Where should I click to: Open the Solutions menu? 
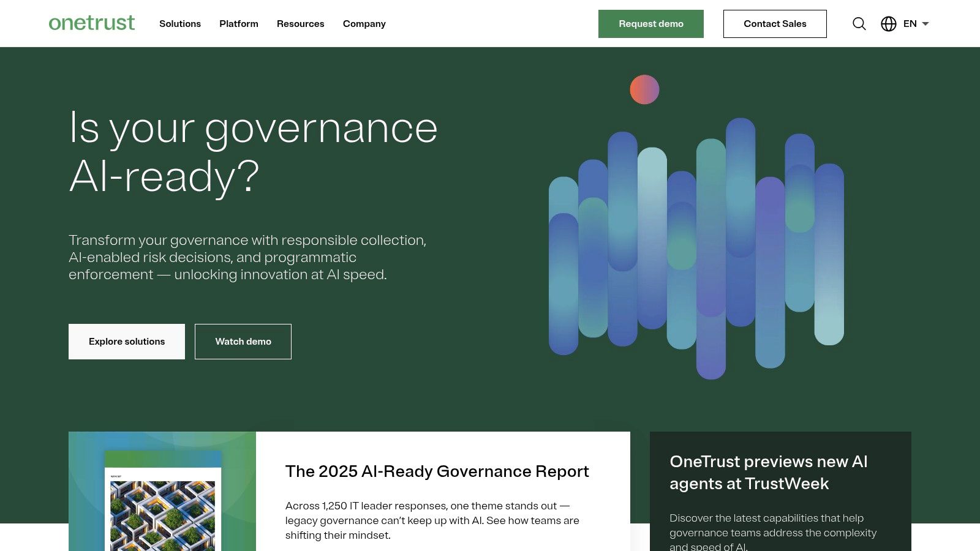pyautogui.click(x=180, y=24)
